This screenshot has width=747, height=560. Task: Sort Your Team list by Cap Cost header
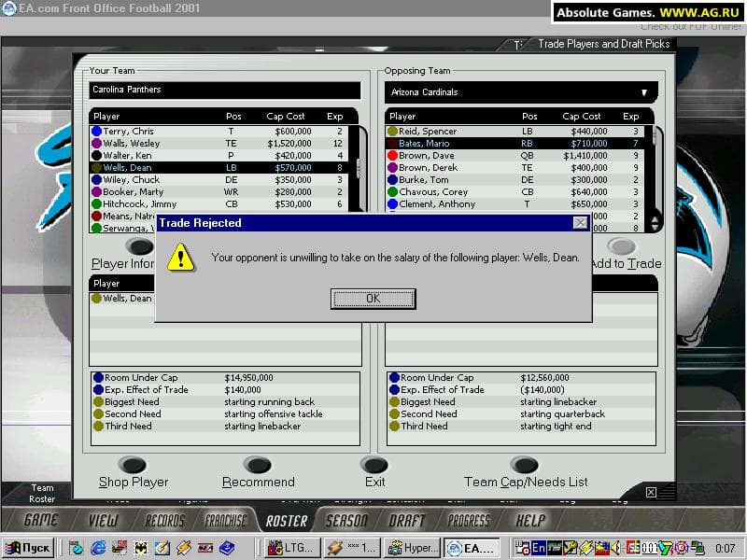click(x=285, y=116)
